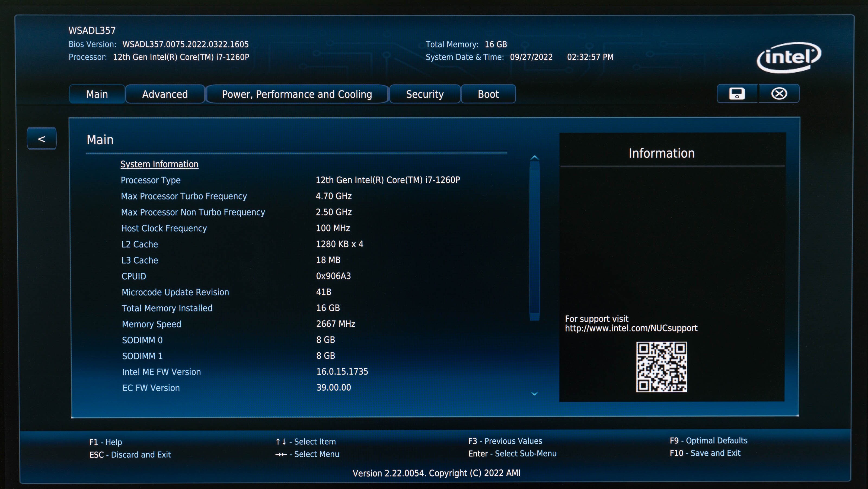Switch to Power, Performance and Cooling tab

[x=297, y=94]
